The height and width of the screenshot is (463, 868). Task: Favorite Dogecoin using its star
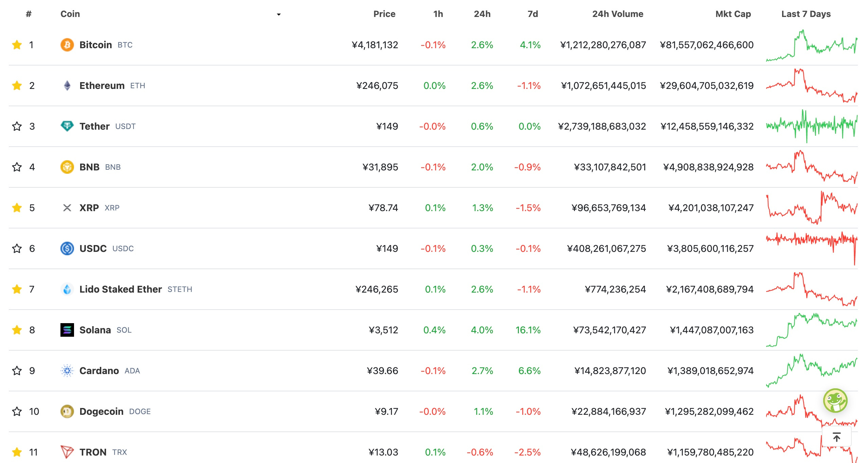click(x=17, y=411)
